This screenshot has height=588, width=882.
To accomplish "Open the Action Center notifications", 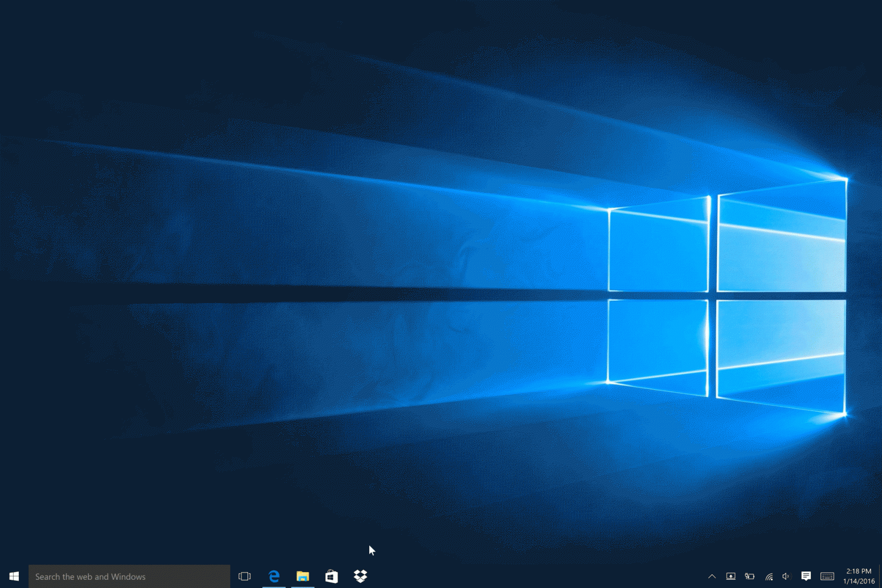I will pos(806,576).
